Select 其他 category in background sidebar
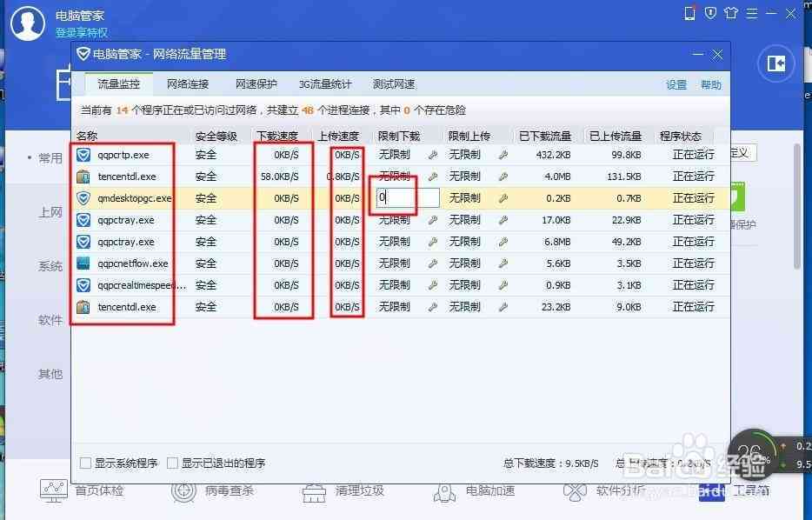This screenshot has height=520, width=812. [50, 374]
